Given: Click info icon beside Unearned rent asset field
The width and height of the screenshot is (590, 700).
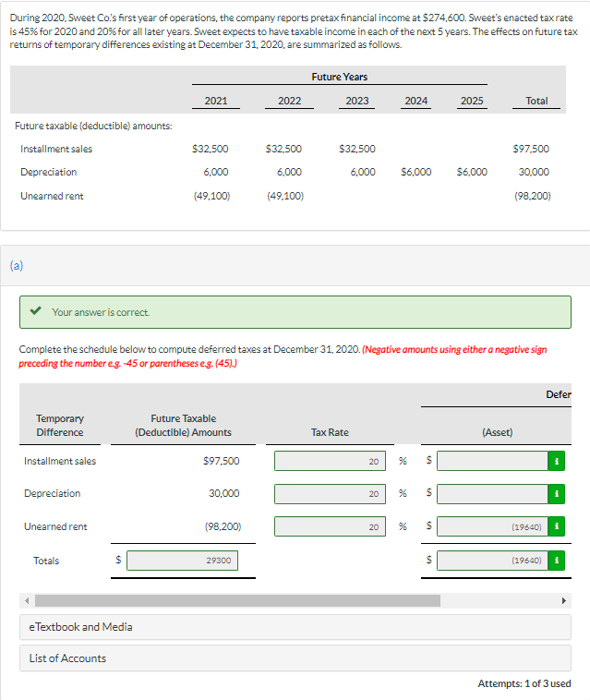Looking at the screenshot, I should [x=556, y=526].
